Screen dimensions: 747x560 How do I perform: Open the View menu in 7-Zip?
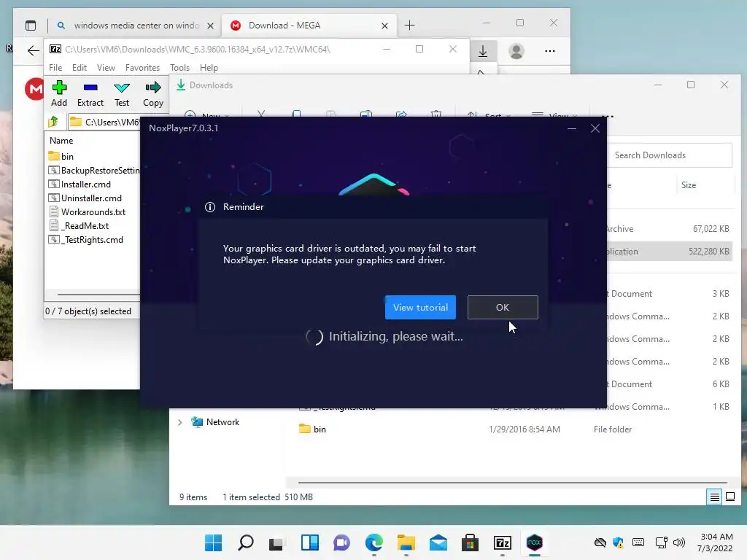(x=106, y=68)
